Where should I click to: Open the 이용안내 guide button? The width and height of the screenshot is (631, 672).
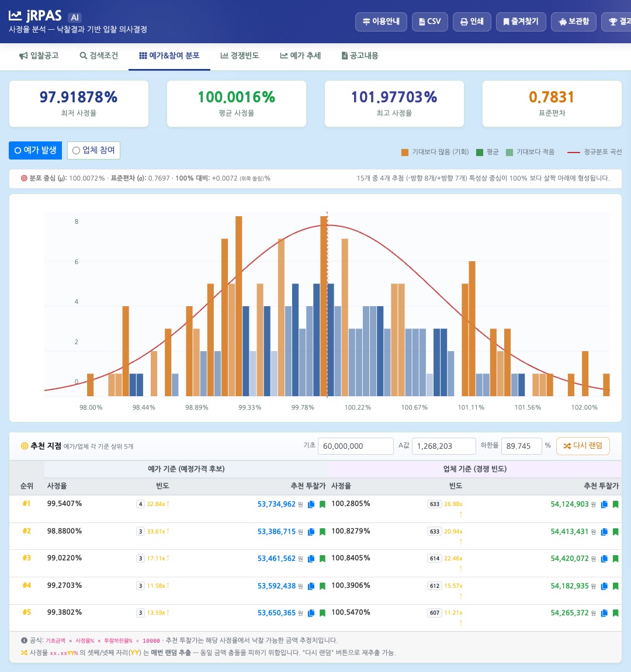tap(381, 22)
